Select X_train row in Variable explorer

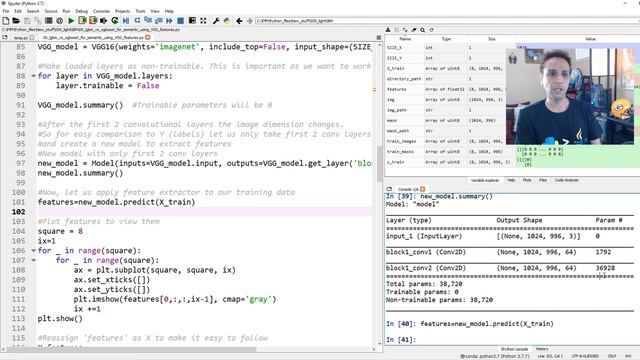446,69
